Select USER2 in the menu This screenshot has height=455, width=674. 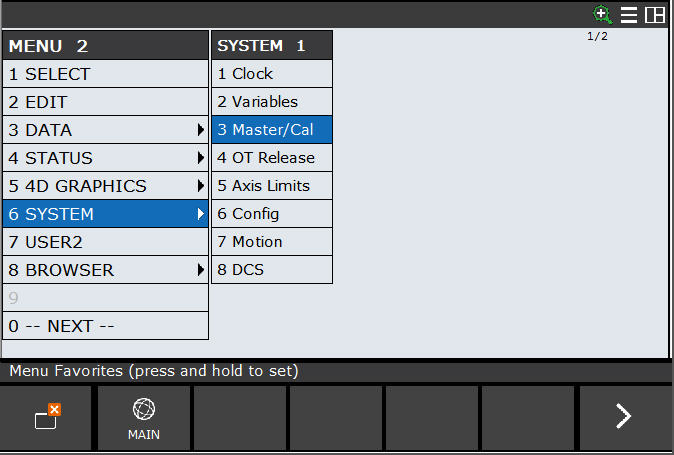click(105, 242)
